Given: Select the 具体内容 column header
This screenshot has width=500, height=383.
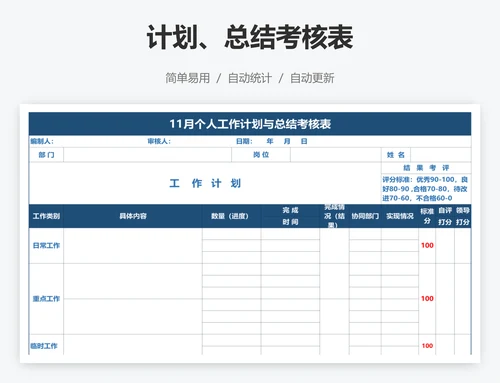Looking at the screenshot, I should (133, 216).
